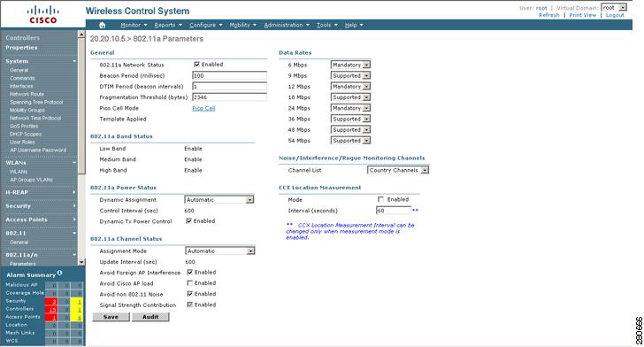Enable CCX Location Measurement Mode checkbox
Image resolution: width=644 pixels, height=347 pixels.
coord(380,199)
